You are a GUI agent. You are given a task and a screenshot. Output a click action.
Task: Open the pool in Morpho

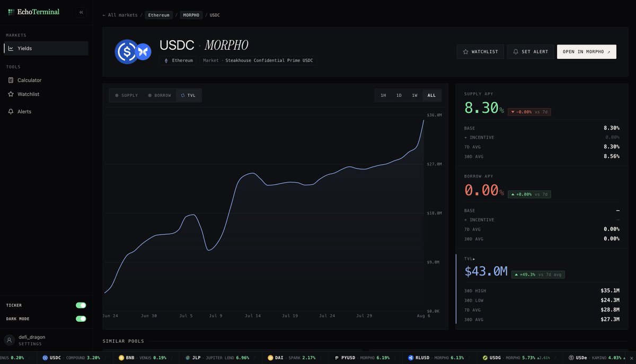pos(587,51)
